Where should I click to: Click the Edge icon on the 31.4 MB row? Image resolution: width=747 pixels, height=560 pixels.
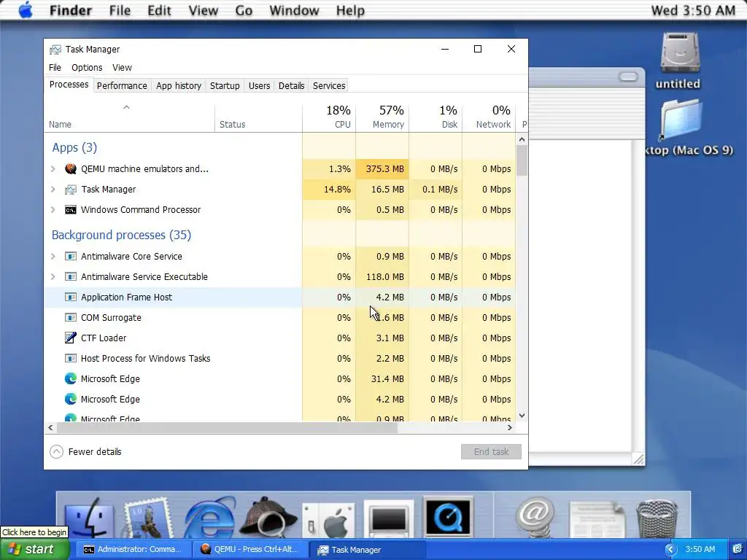click(x=71, y=378)
